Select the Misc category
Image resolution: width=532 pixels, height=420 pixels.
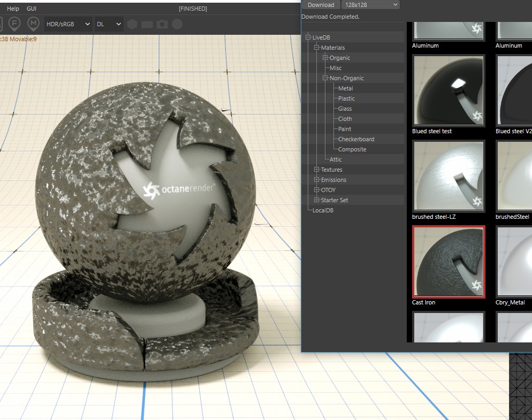[x=336, y=68]
